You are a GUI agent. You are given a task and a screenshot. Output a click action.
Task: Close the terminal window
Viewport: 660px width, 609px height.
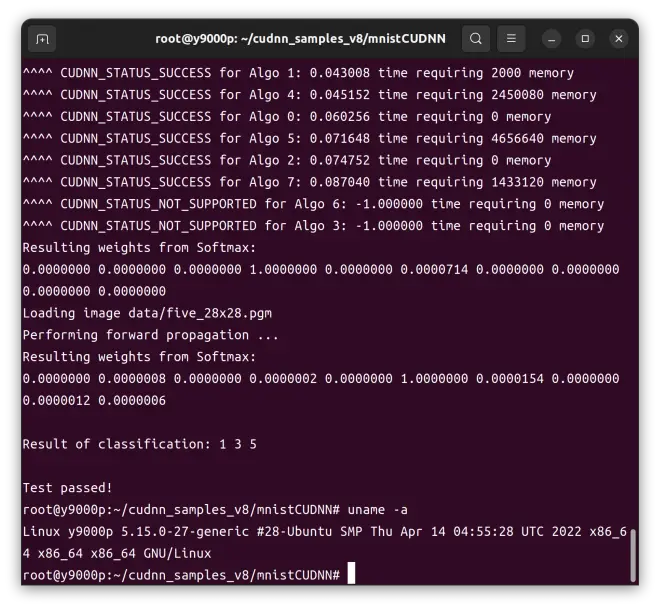tap(619, 39)
